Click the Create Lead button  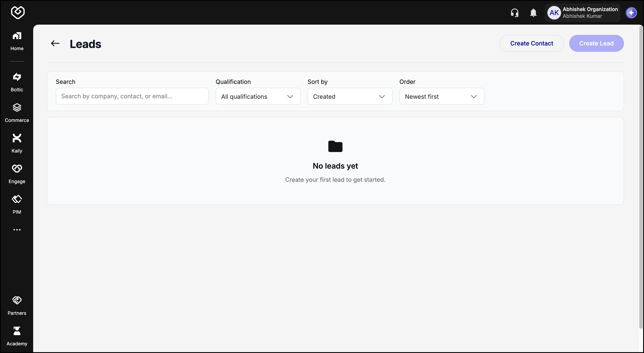[x=596, y=44]
